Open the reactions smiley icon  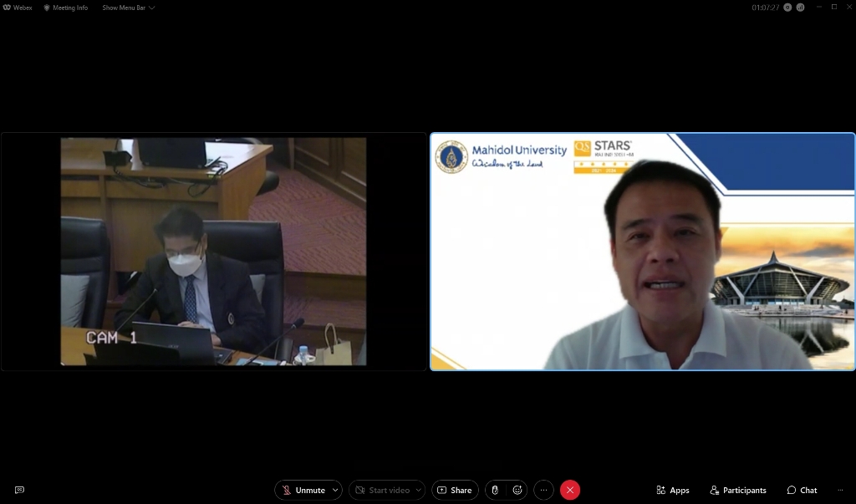[x=517, y=490]
